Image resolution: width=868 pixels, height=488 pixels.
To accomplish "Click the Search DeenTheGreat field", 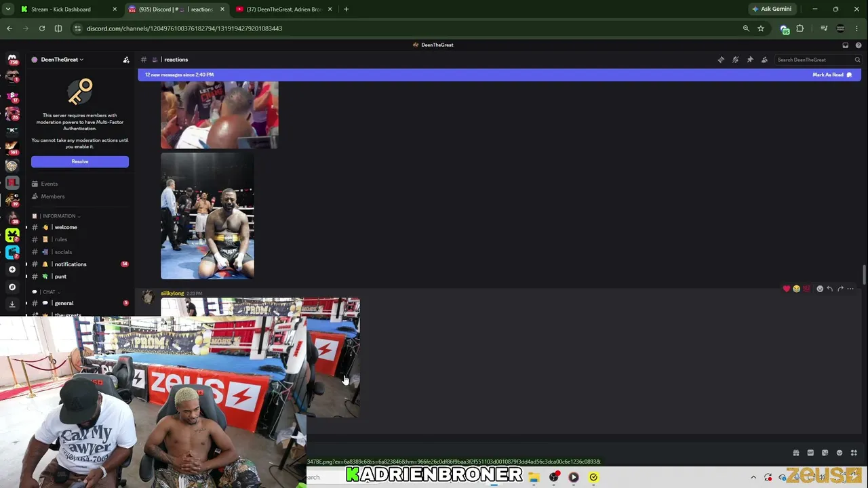I will 818,60.
